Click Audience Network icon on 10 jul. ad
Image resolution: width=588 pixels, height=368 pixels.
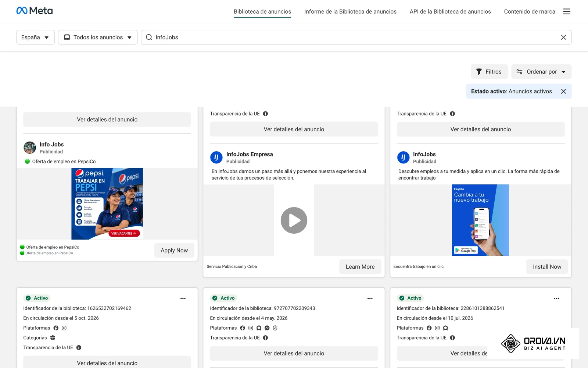pos(445,328)
